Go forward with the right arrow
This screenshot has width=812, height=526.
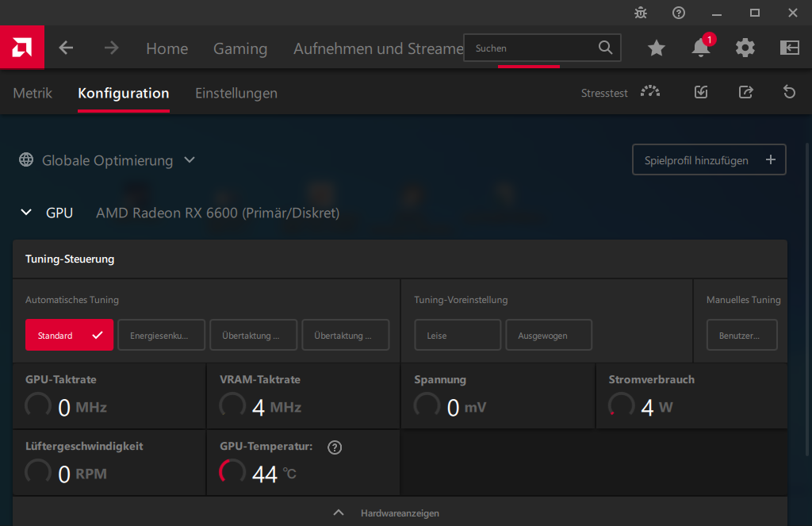(x=111, y=48)
